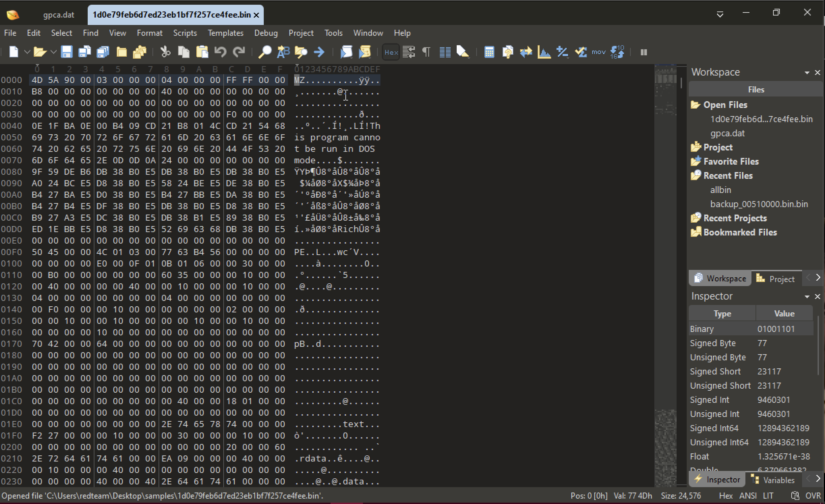
Task: Click the mini-map overview thumbnail
Action: 665,275
